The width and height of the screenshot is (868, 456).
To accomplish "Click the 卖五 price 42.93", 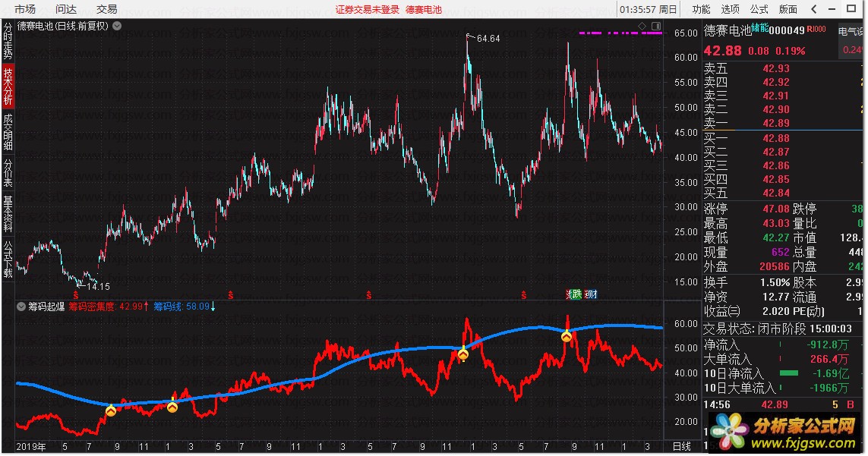I will (x=776, y=68).
